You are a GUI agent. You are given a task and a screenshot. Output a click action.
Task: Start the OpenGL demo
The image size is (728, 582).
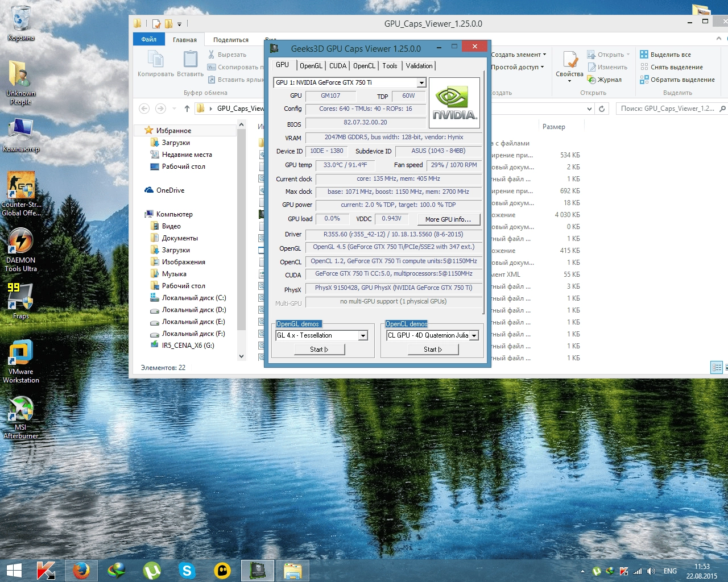[319, 350]
